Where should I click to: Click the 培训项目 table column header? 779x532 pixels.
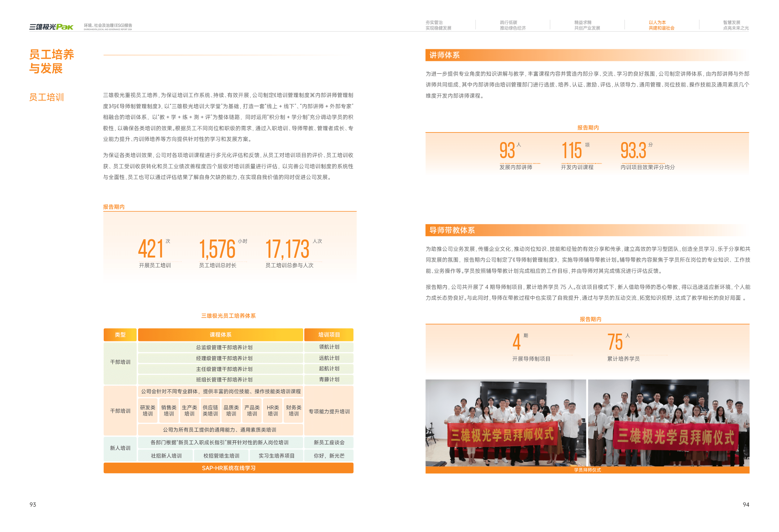[x=329, y=335]
